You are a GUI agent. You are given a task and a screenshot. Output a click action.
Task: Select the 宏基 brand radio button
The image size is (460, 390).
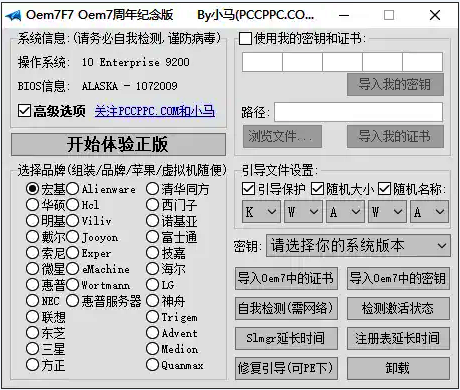click(32, 189)
